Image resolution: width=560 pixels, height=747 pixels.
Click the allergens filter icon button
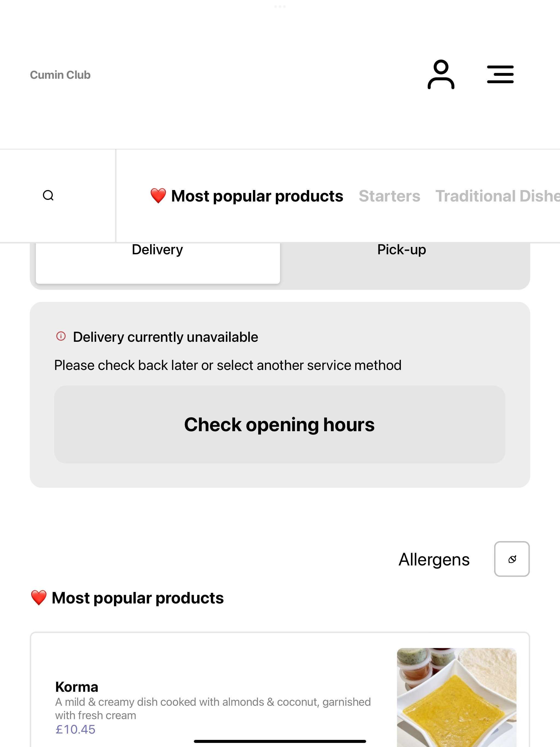point(512,559)
